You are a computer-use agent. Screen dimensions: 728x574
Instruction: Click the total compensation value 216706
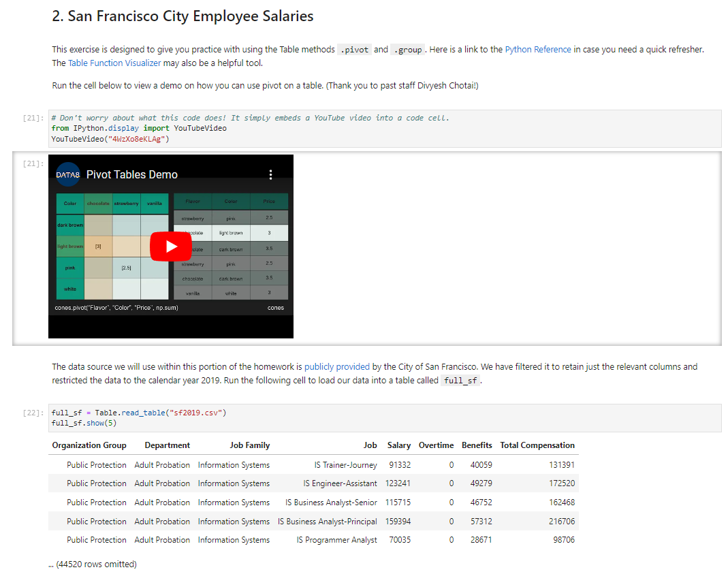pos(562,522)
